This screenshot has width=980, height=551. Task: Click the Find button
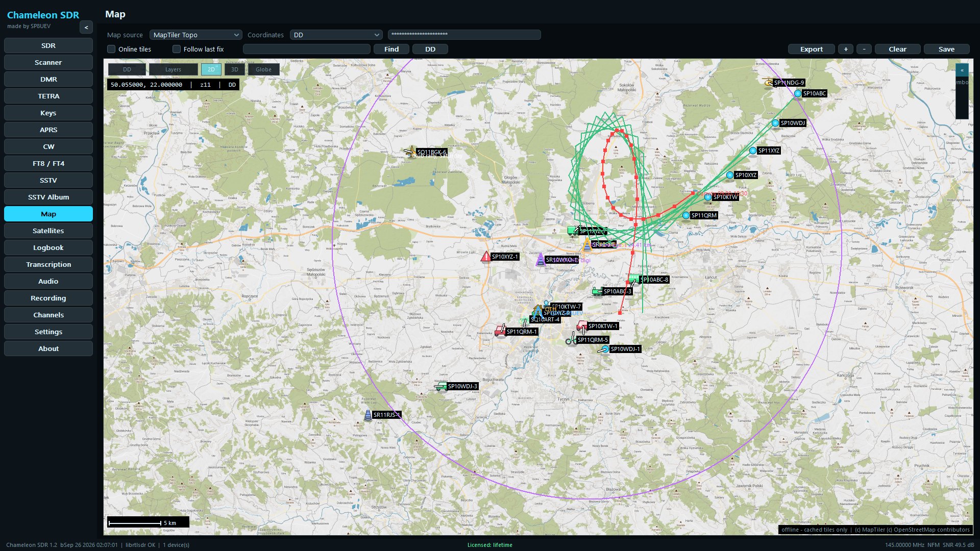391,49
